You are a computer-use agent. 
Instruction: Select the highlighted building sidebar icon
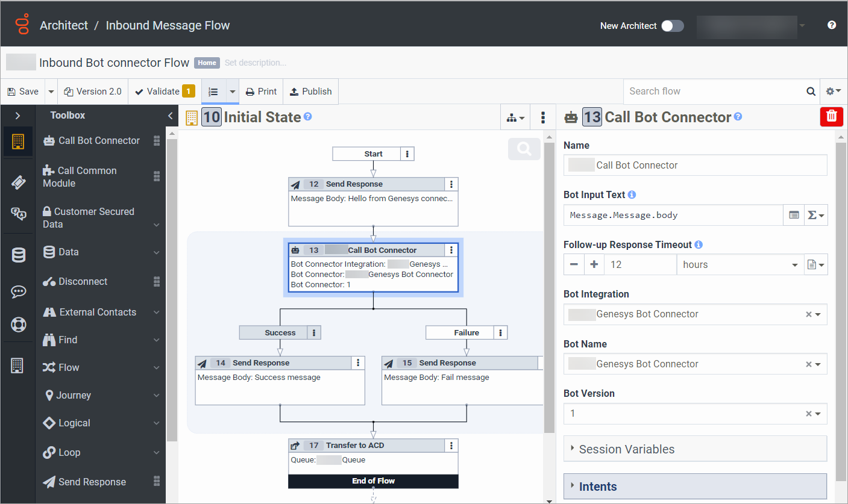tap(18, 142)
